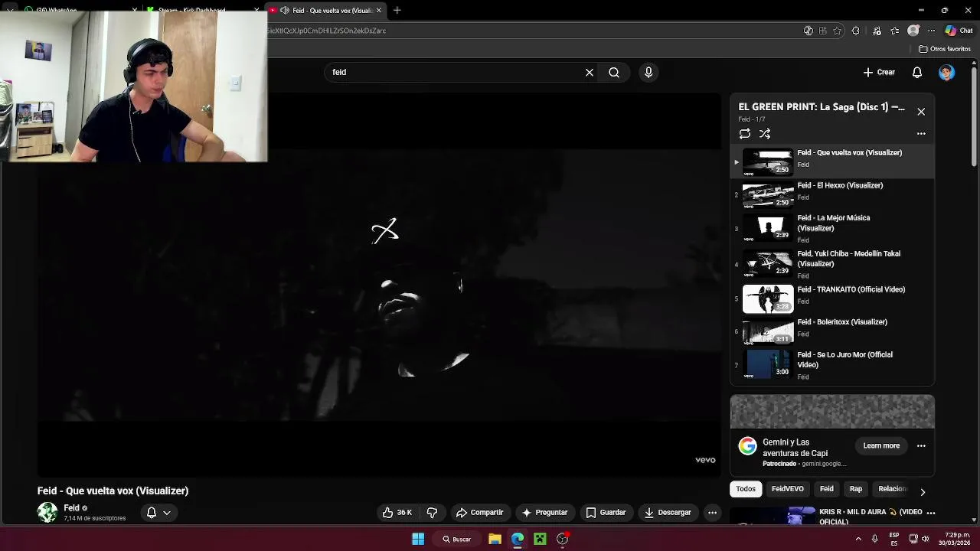Select the FeidVEVO filter chip

788,489
